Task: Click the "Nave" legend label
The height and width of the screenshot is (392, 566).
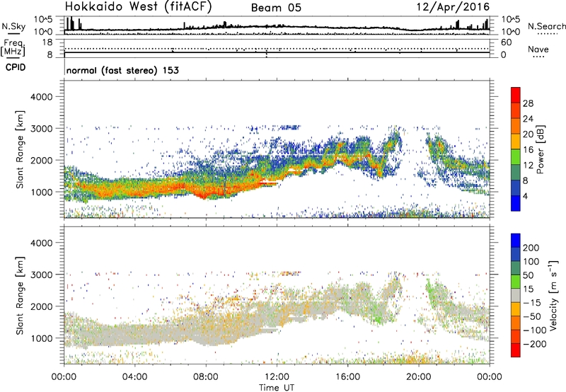Action: click(x=538, y=49)
